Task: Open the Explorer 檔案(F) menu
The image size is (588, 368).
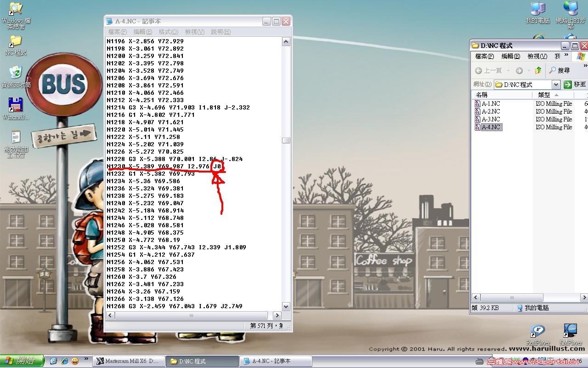Action: pyautogui.click(x=485, y=56)
